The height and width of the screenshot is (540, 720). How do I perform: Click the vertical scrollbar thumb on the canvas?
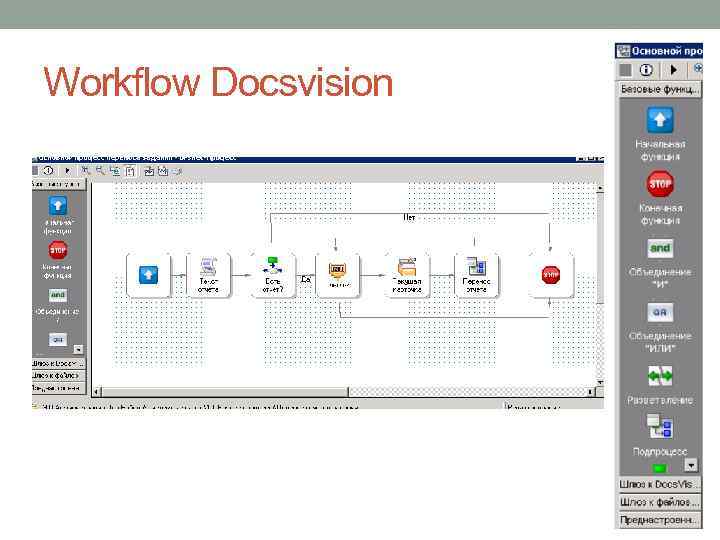click(x=600, y=248)
